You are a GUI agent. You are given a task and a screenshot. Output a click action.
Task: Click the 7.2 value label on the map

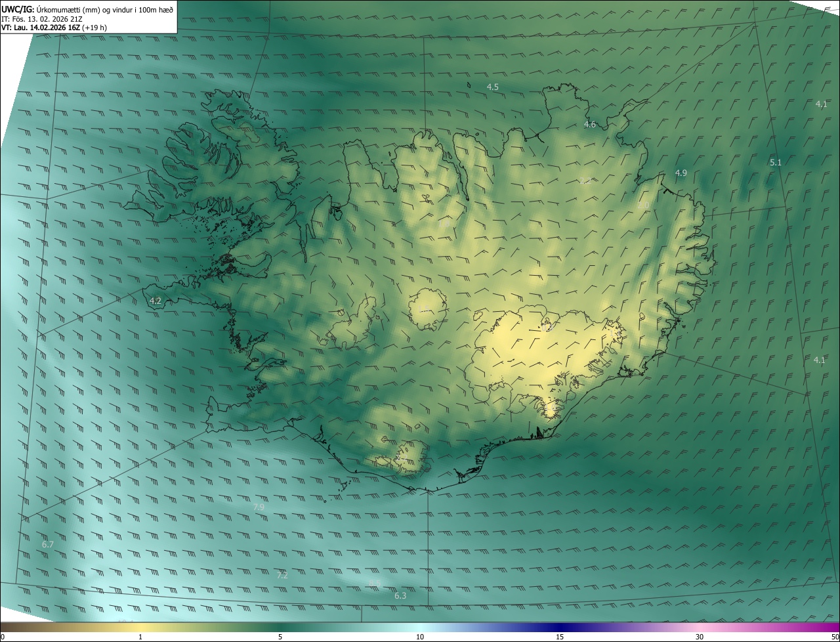[282, 574]
